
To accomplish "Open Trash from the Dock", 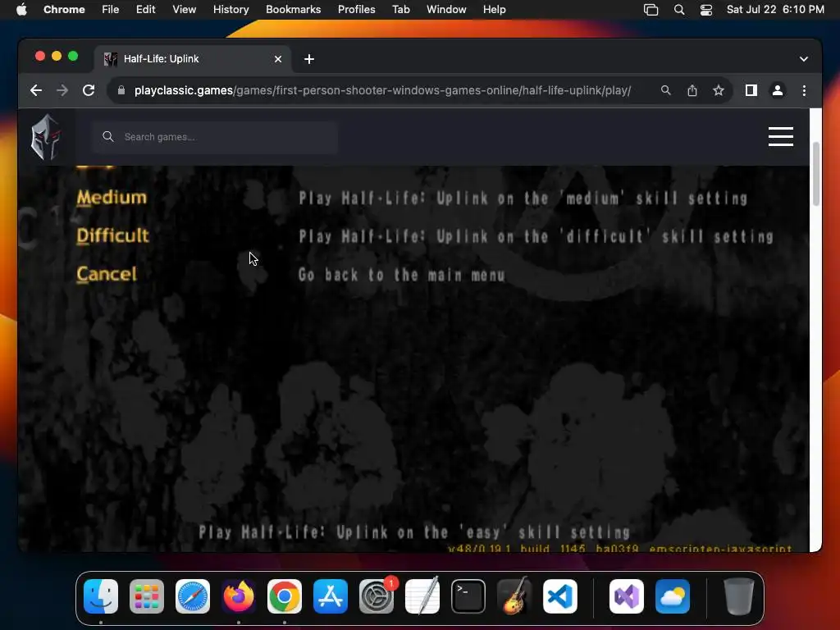I will click(x=739, y=596).
